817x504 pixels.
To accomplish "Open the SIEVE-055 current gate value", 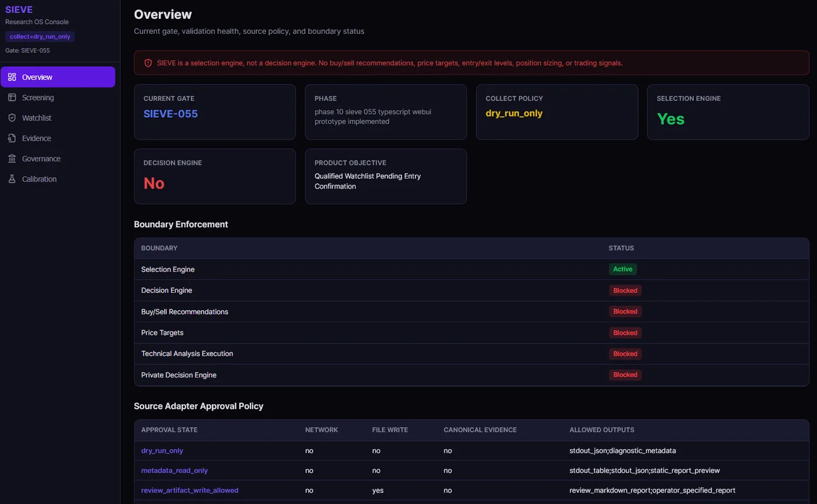I will (x=170, y=114).
